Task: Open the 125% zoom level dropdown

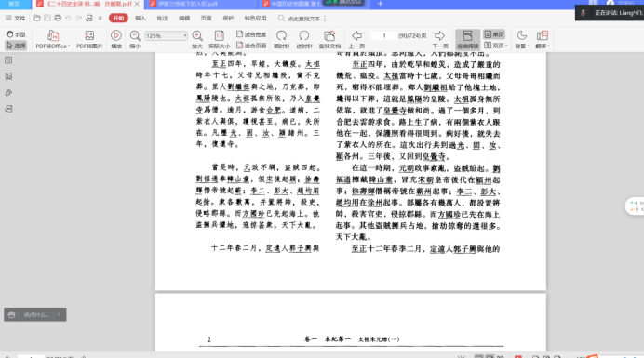Action: [166, 35]
